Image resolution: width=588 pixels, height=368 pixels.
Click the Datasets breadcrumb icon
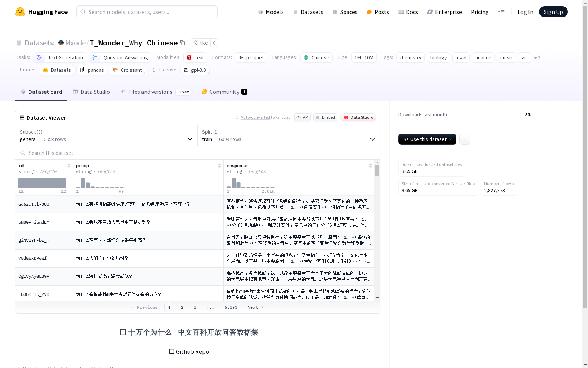[19, 43]
